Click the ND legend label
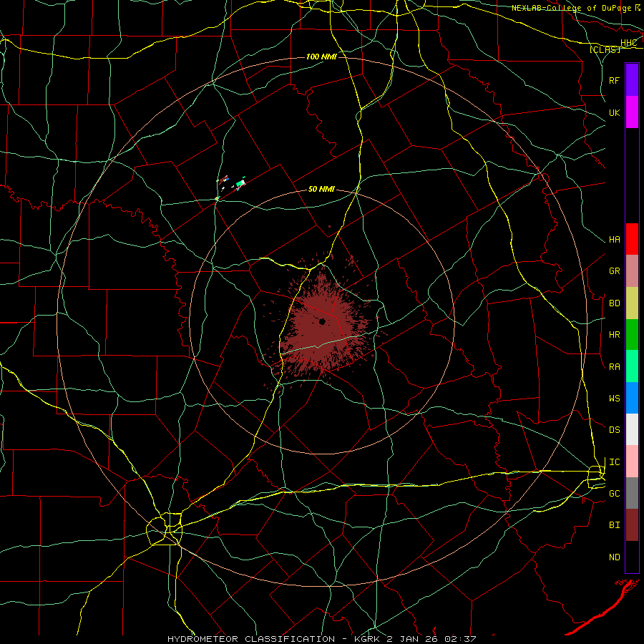Image resolution: width=644 pixels, height=644 pixels. [615, 557]
